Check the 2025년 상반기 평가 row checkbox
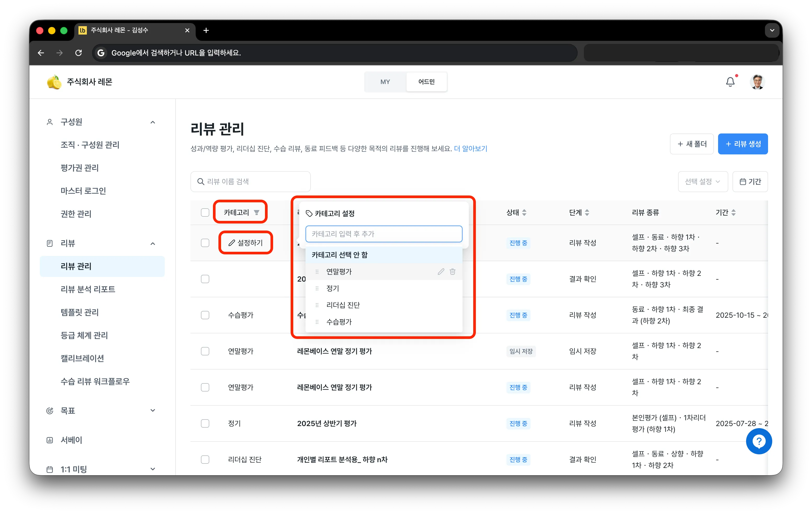This screenshot has width=812, height=514. 205,423
